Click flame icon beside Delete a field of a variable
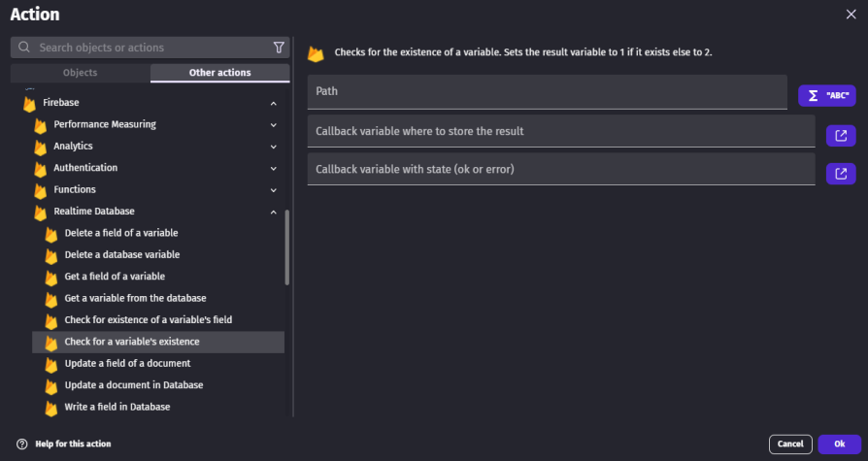Image resolution: width=868 pixels, height=461 pixels. [50, 234]
